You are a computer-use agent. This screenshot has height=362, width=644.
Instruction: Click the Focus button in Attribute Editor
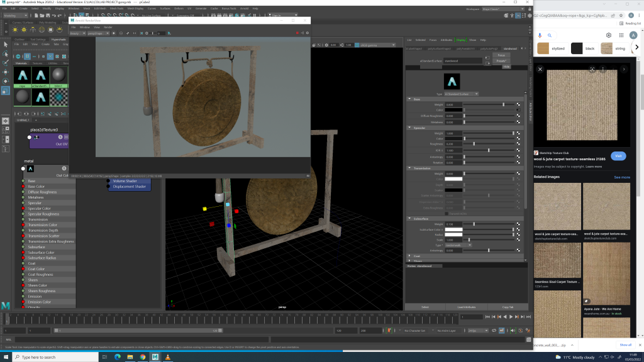tap(501, 55)
